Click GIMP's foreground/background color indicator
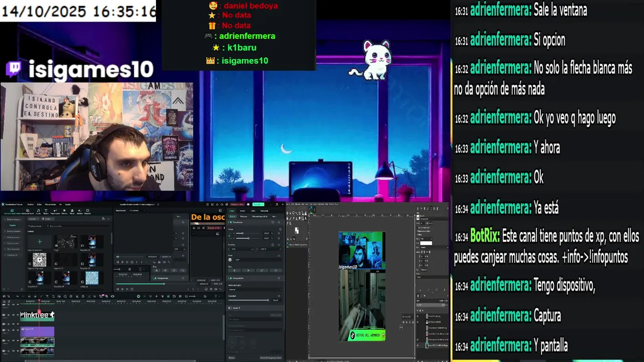The image size is (644, 362). [296, 230]
